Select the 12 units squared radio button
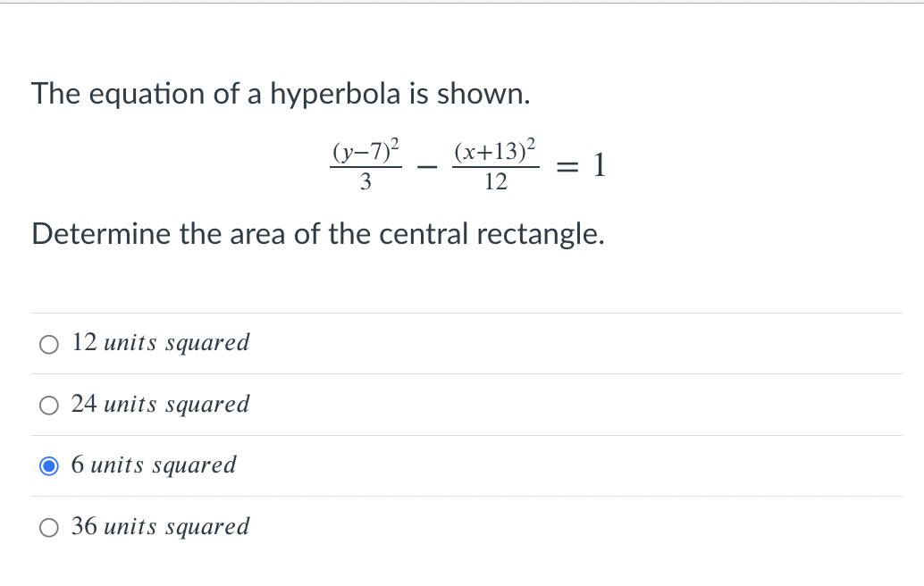Viewport: 924px width, 586px height. click(x=49, y=343)
